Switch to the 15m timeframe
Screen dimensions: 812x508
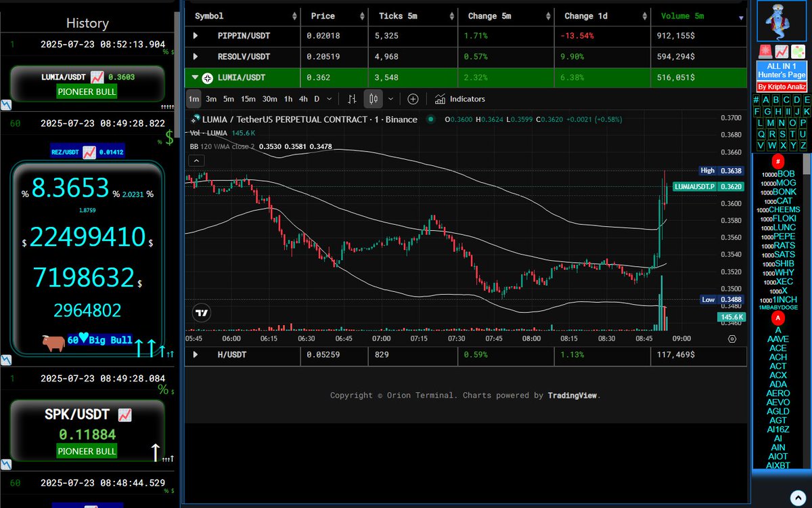[x=248, y=99]
